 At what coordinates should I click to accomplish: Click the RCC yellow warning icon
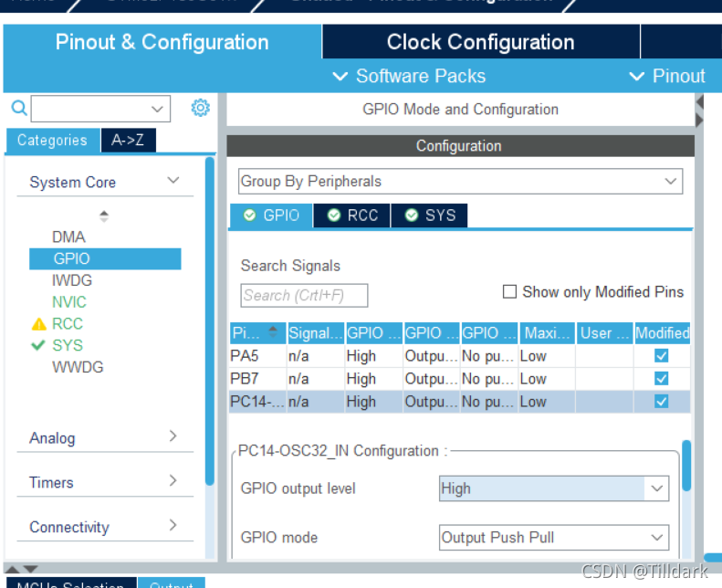tap(38, 324)
